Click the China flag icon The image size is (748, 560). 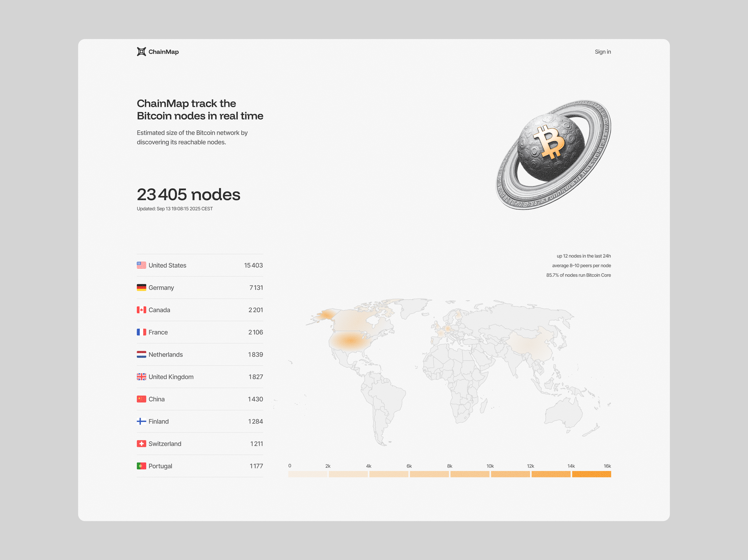click(x=141, y=399)
